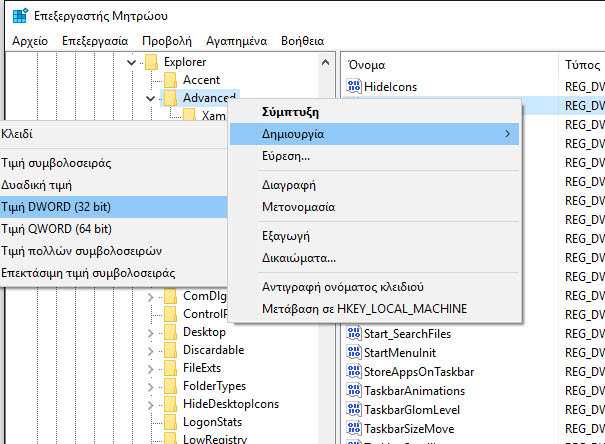Select Δυαδική τιμή in the submenu
Viewport: 605px width, 444px height.
pyautogui.click(x=113, y=185)
